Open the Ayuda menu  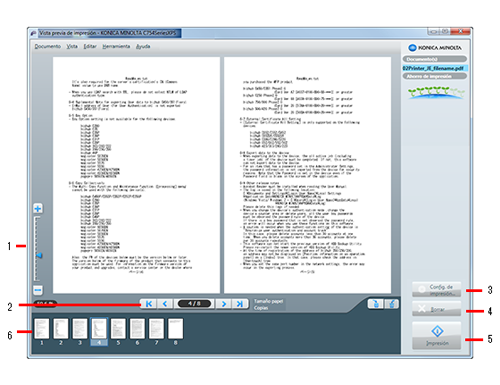tap(143, 46)
